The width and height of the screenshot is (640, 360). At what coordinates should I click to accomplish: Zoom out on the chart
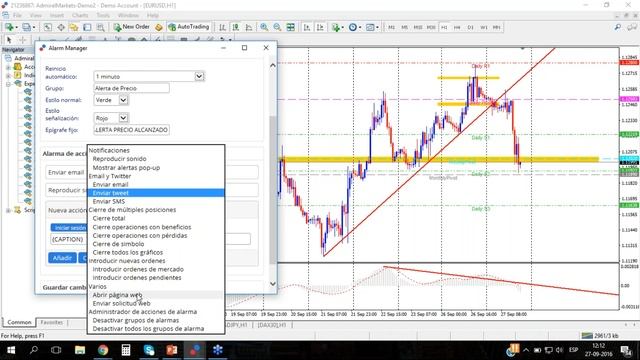click(x=277, y=27)
